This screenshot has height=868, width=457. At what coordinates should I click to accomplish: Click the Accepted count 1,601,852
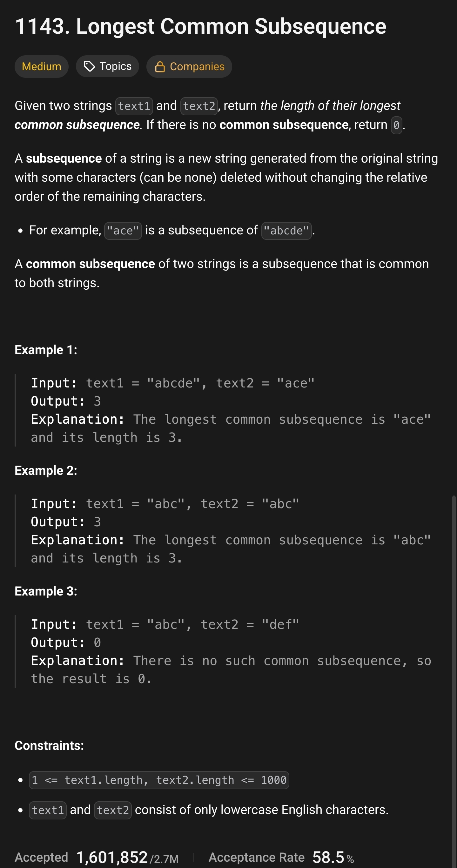click(x=111, y=857)
